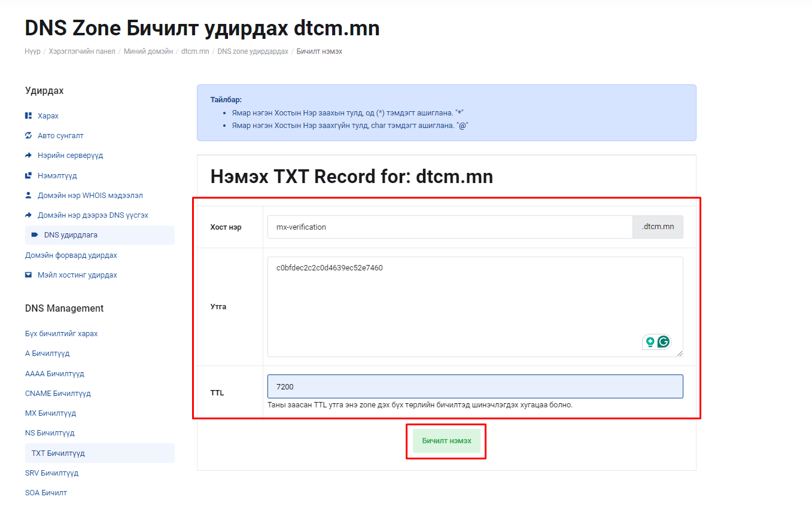Click the Авто сунгалт refresh icon
The height and width of the screenshot is (527, 812).
[28, 135]
